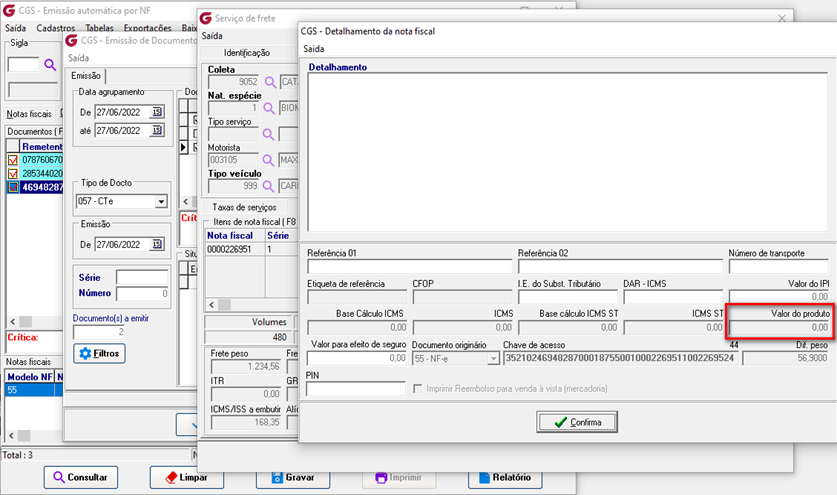Screen dimensions: 837x495
Task: Toggle Imprimir Reembolso para venda à vista
Action: 417,389
